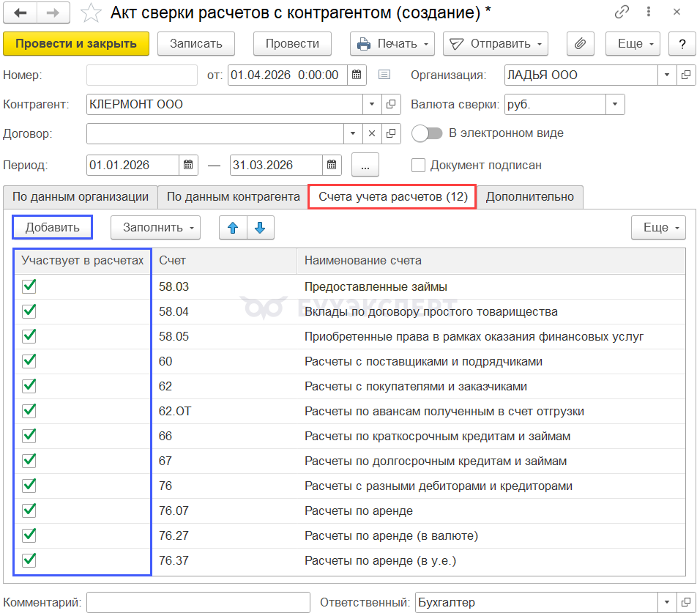Open calendar for period end date
Screen dimensions: 697x616
[x=332, y=165]
